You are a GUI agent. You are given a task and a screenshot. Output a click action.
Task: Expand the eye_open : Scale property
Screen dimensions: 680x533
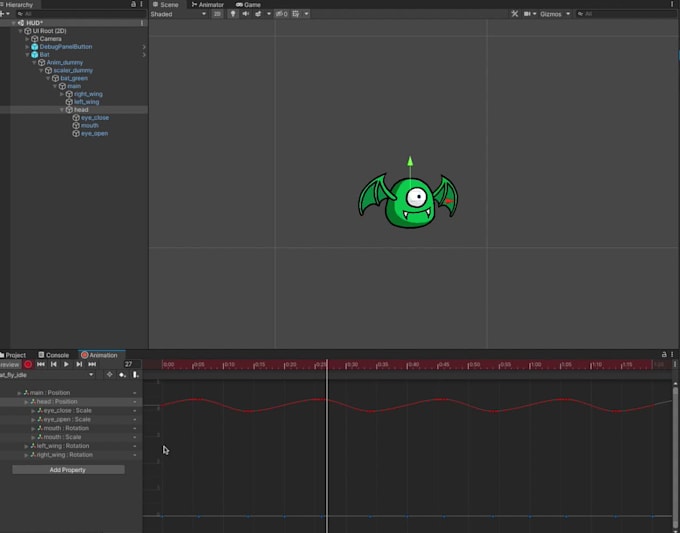33,420
